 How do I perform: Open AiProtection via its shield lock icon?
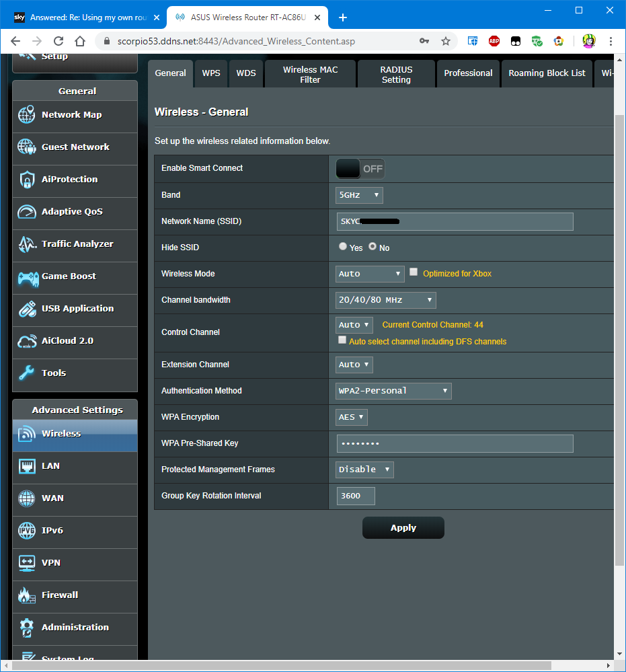(27, 180)
